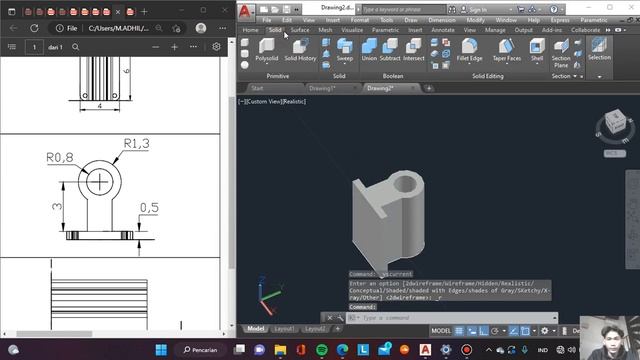Expand command line history arrow
The width and height of the screenshot is (640, 360).
click(x=554, y=318)
